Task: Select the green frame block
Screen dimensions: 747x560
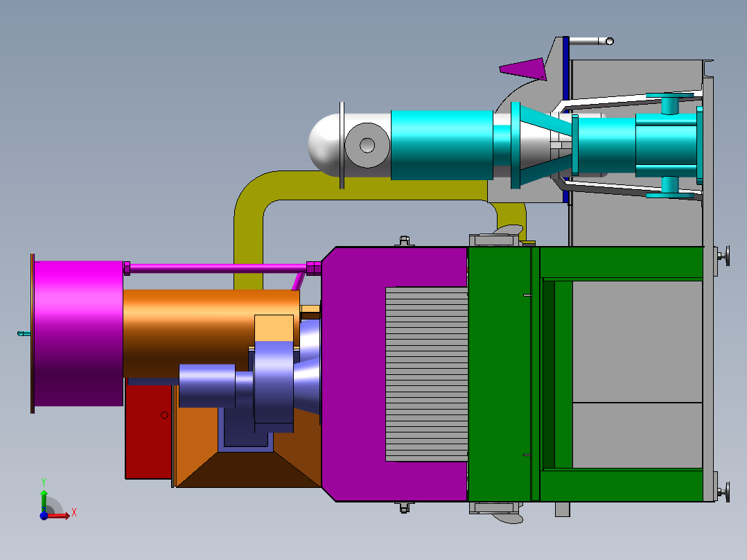Action: (x=500, y=374)
